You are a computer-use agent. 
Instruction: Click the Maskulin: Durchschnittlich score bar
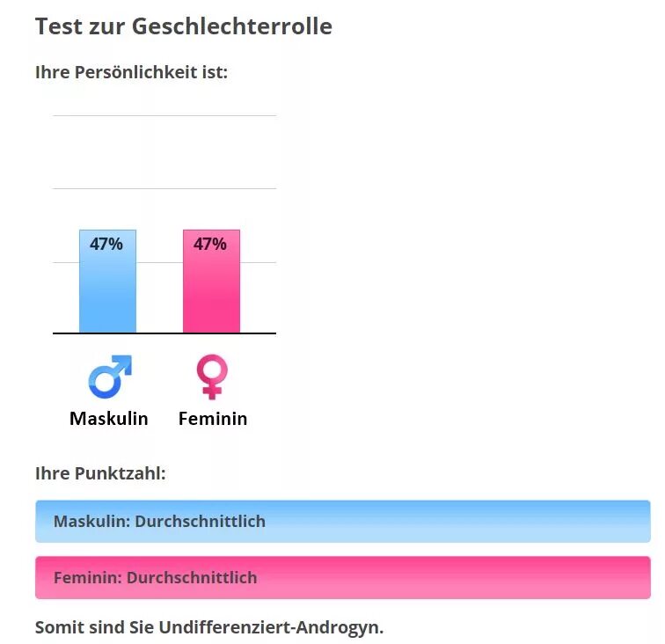click(x=343, y=521)
